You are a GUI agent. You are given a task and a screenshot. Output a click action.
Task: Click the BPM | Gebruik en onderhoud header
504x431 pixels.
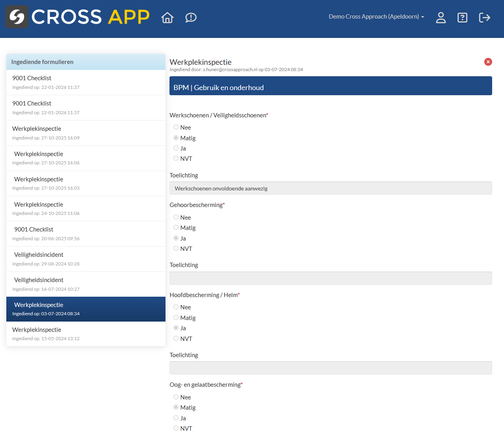(331, 87)
